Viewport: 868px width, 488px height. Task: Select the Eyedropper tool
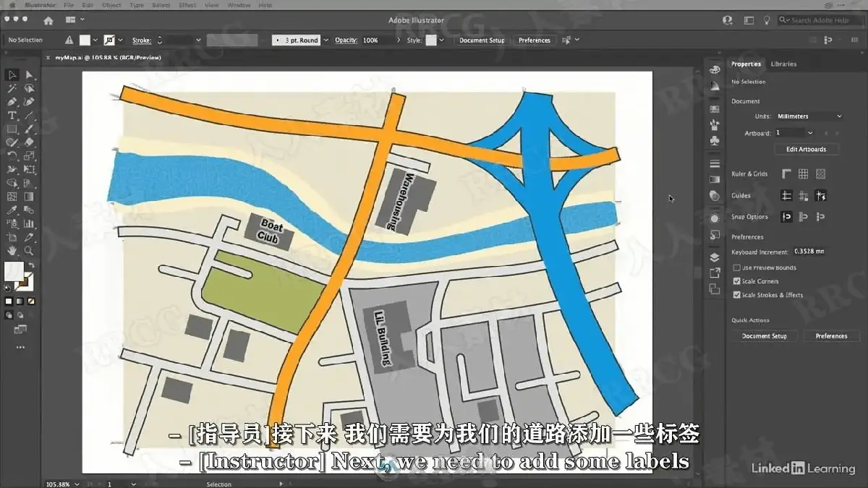click(12, 210)
